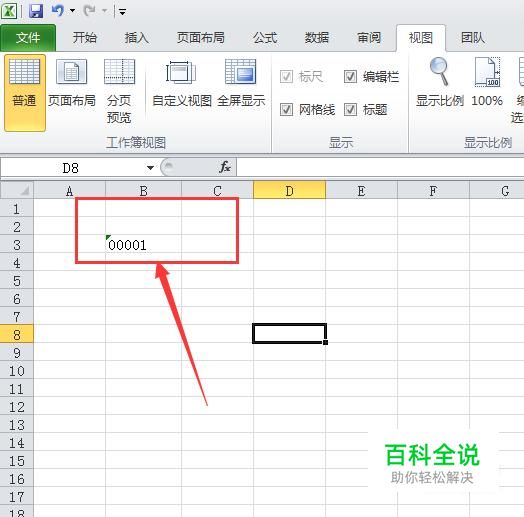Undo the last action
Screen dimensions: 524x517
(x=57, y=11)
